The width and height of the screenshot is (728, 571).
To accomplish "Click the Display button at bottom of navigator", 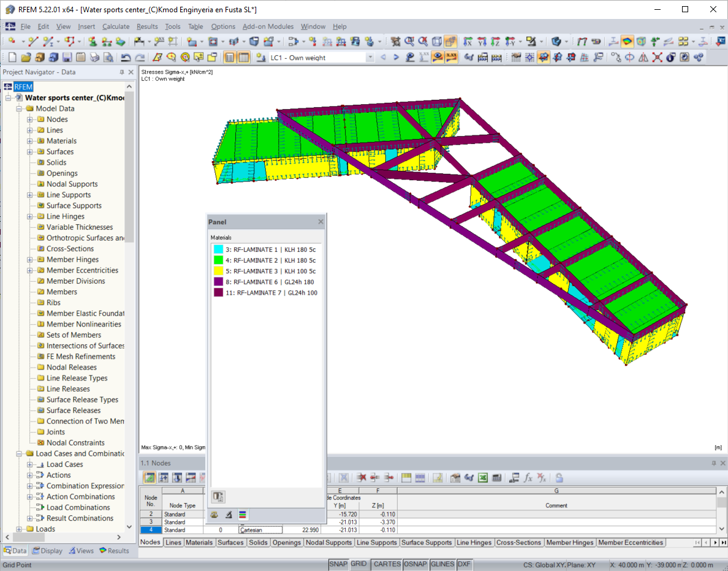I will (x=47, y=550).
